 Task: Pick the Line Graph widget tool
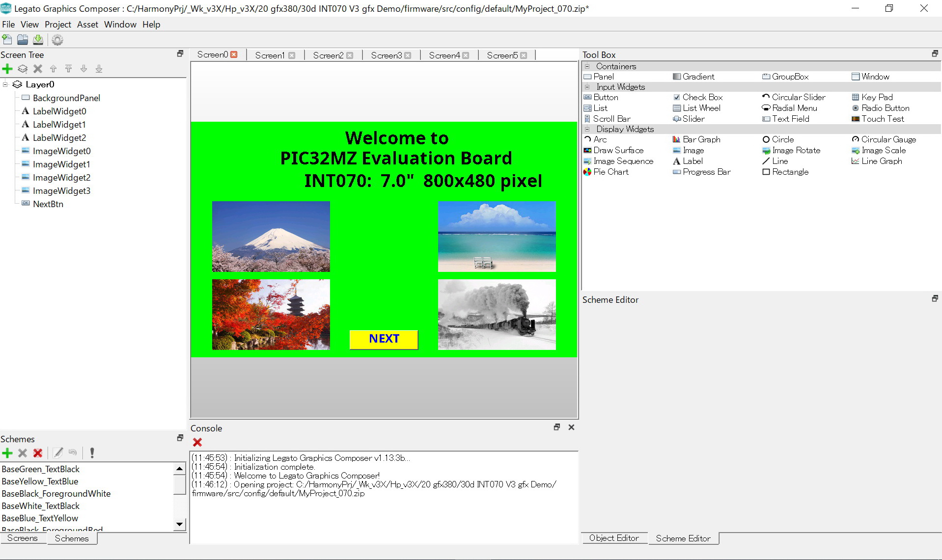[877, 161]
